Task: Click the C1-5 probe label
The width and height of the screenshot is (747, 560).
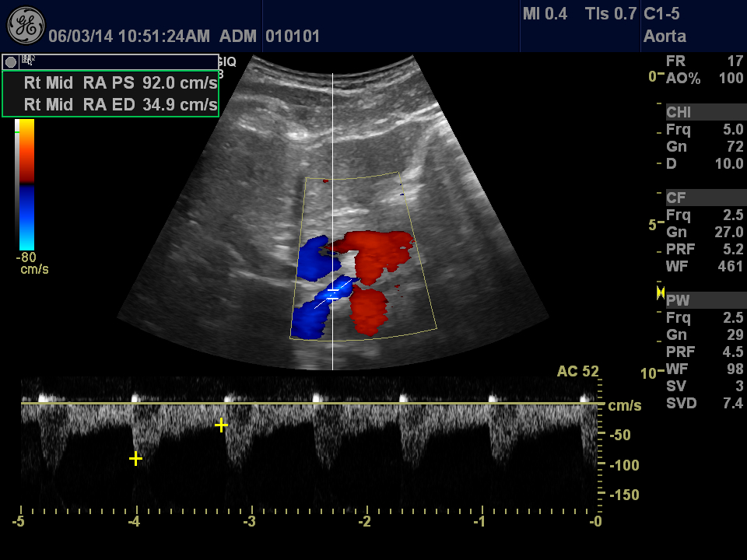Action: (x=662, y=14)
